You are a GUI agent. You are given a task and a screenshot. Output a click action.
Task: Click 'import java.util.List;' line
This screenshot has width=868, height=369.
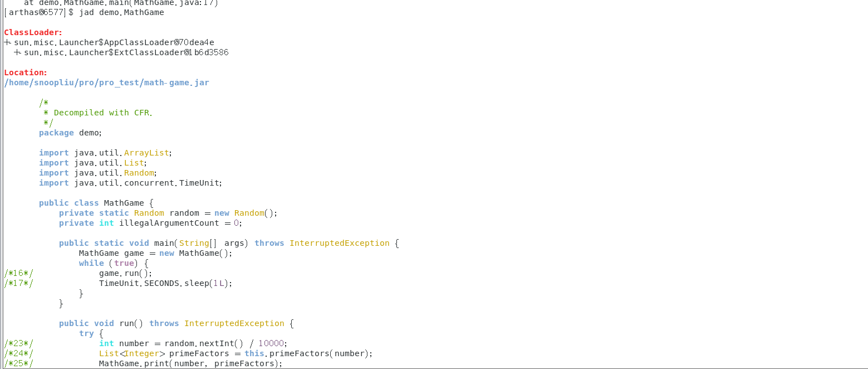[93, 163]
